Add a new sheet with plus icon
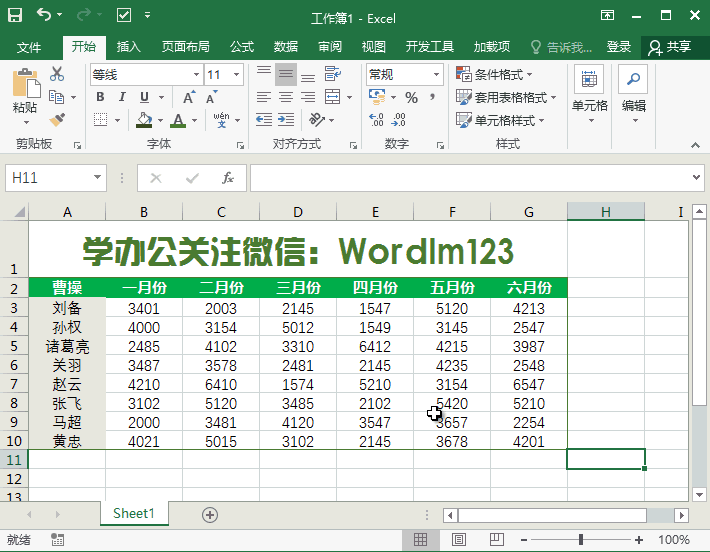Viewport: 710px width, 552px height. 210,514
